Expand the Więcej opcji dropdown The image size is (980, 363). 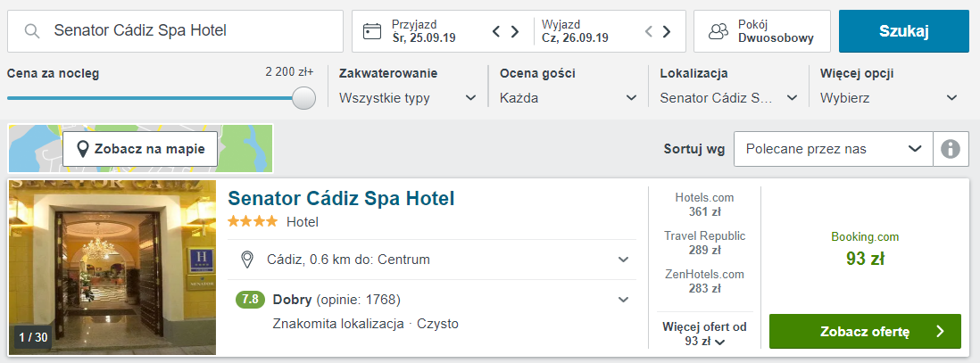889,98
